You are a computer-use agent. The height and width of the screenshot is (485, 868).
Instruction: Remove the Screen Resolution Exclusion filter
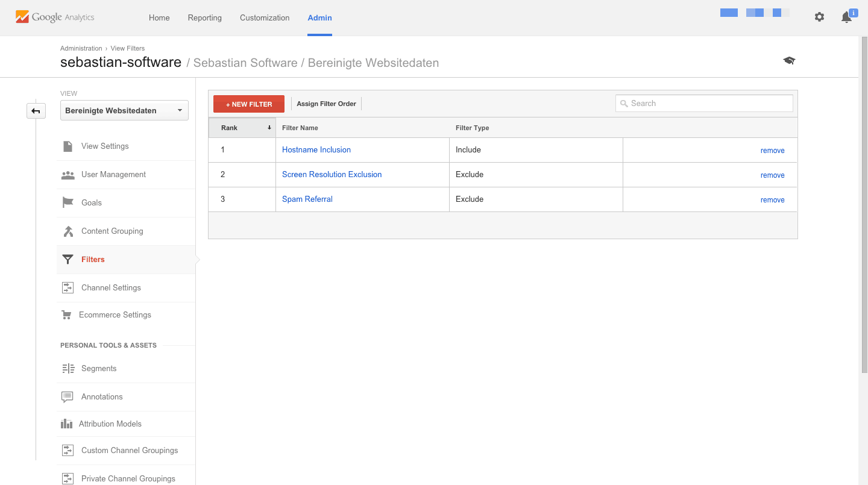coord(772,175)
